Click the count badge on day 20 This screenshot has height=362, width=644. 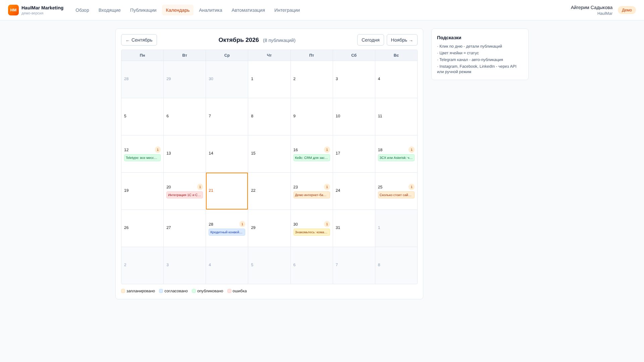click(x=200, y=187)
